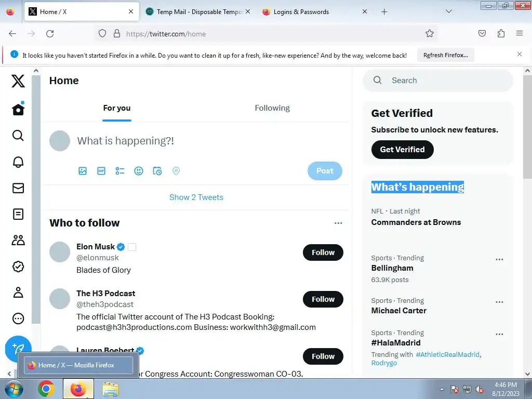Add a poll to the post
The width and height of the screenshot is (532, 399).
(x=120, y=170)
